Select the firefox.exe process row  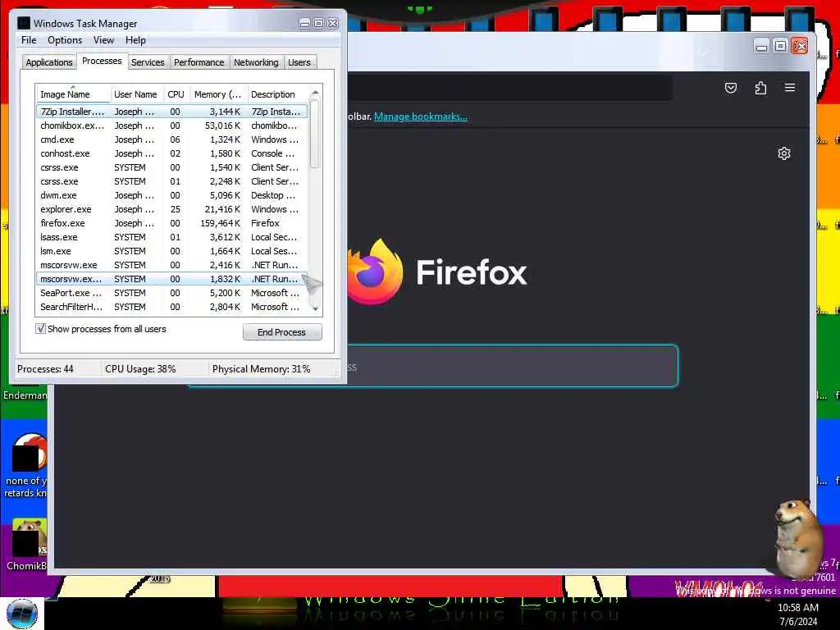click(172, 223)
